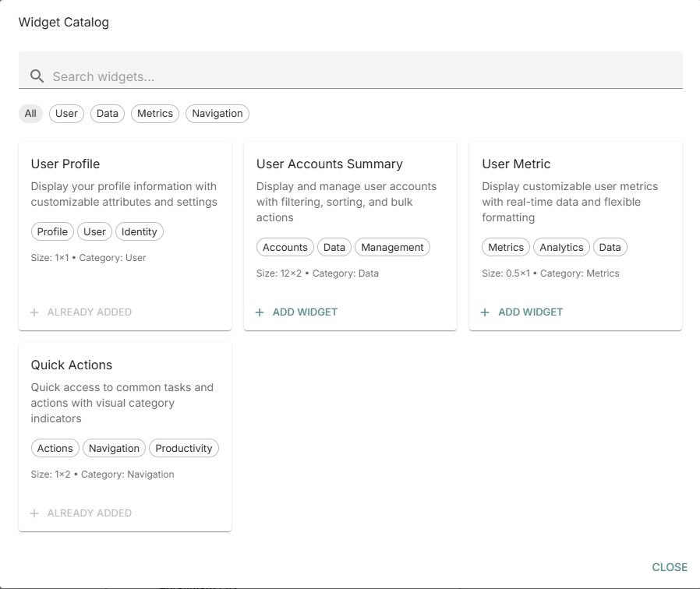Switch to the Metrics filter

point(154,113)
